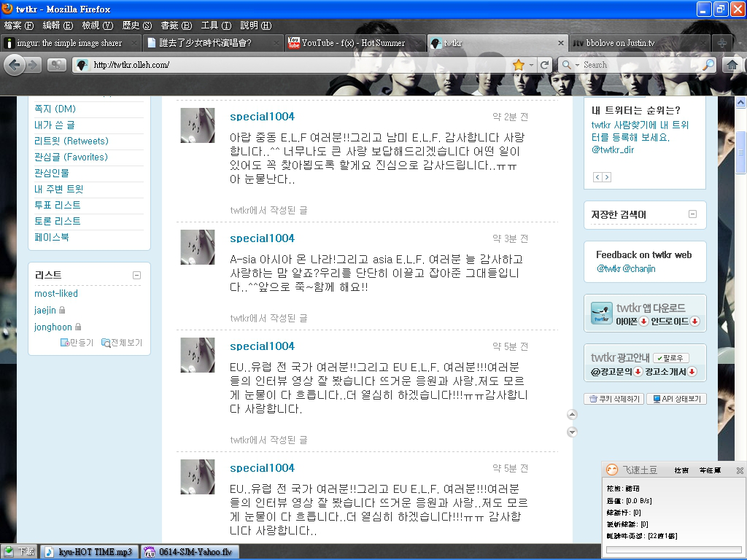Open the downloads icon in the taskbar
747x560 pixels.
7,551
